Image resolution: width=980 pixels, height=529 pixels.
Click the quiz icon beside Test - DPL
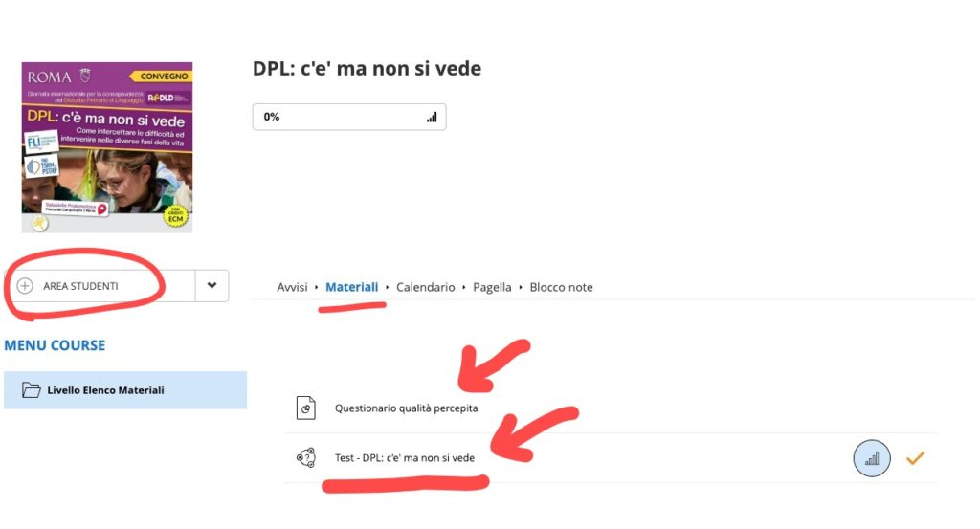click(x=305, y=458)
